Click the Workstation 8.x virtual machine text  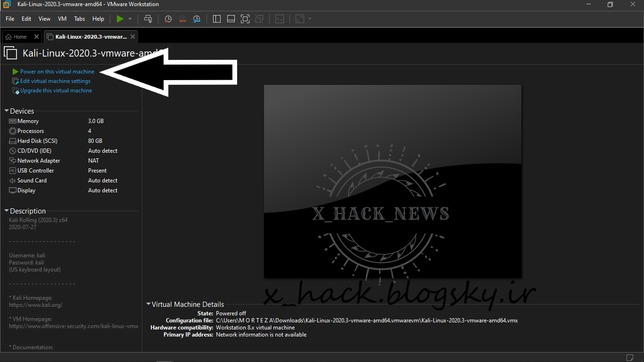[255, 328]
